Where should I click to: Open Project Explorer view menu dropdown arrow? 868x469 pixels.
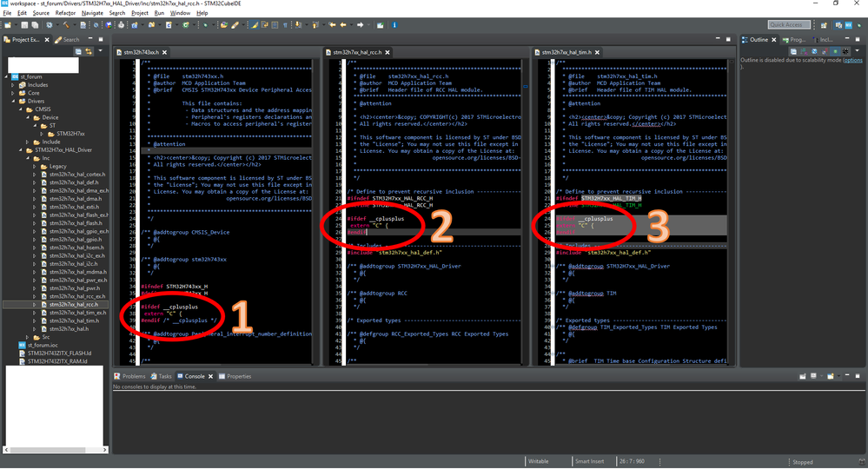[100, 51]
